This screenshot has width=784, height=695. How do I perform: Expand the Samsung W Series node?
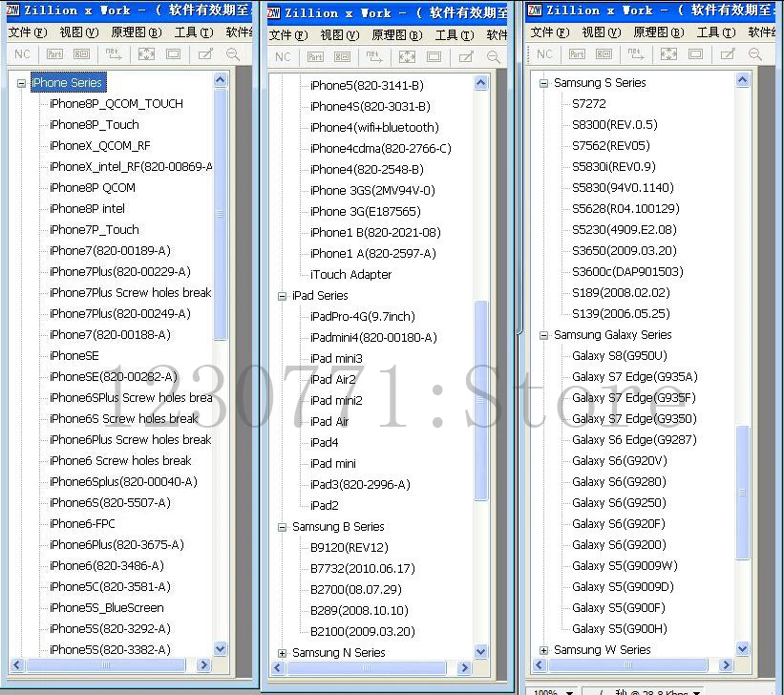coord(543,650)
